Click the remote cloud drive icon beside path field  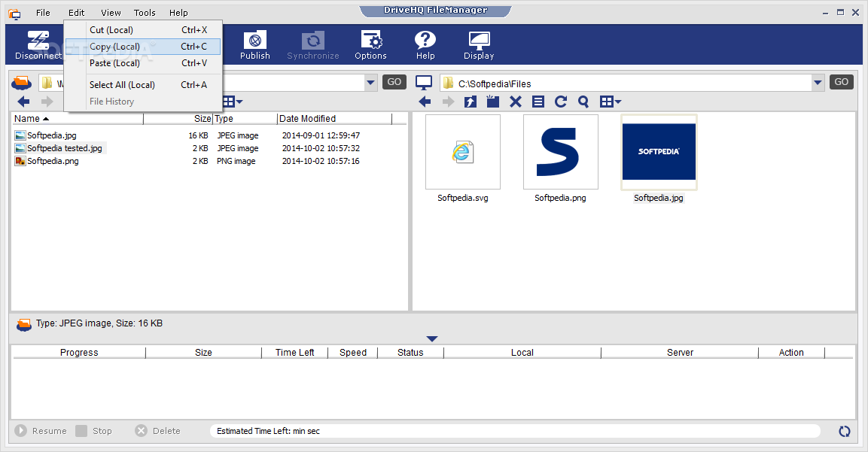pyautogui.click(x=22, y=83)
